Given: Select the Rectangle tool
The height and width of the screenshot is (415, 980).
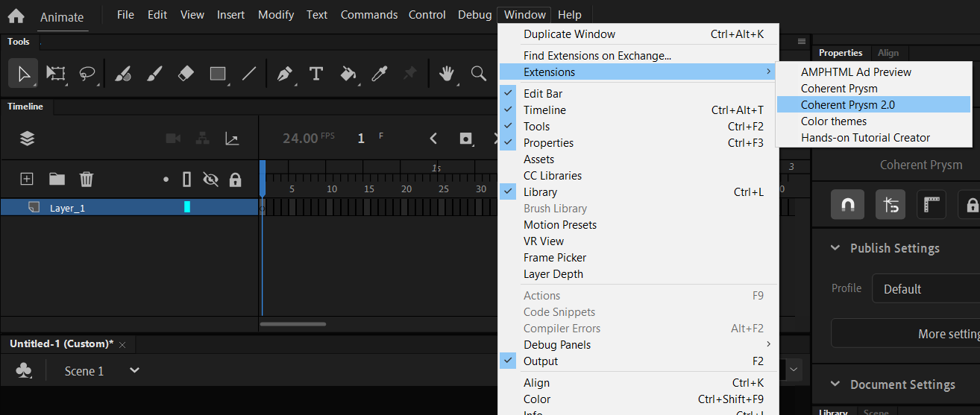Looking at the screenshot, I should [218, 73].
